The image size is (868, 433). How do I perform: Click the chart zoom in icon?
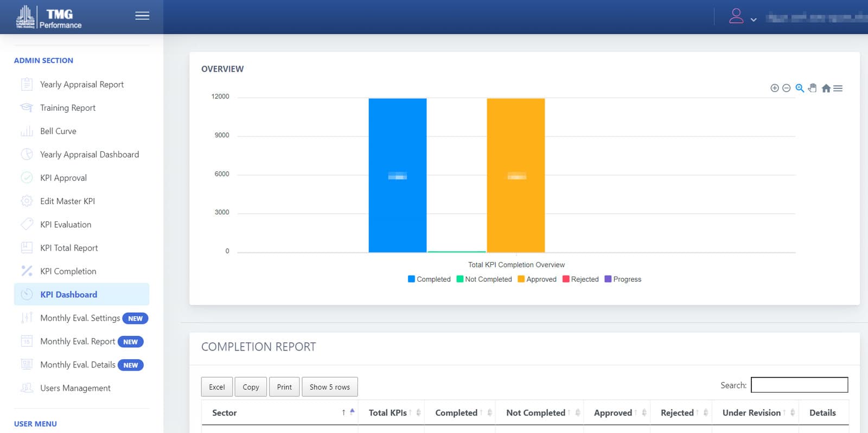point(775,88)
